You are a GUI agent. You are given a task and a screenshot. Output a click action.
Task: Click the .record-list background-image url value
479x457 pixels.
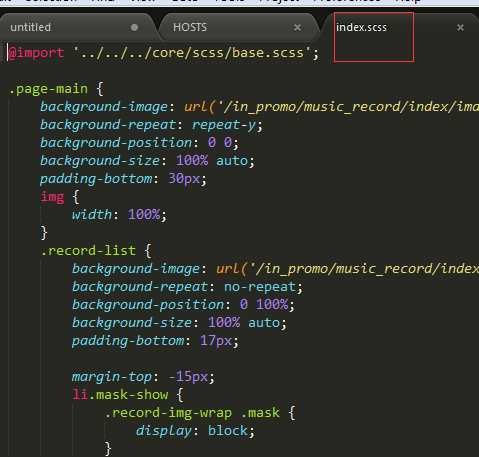[x=347, y=269]
